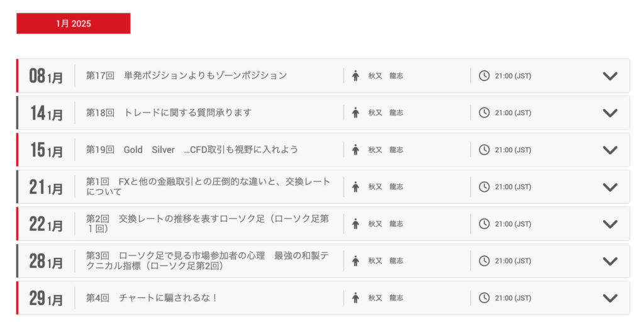This screenshot has height=322, width=644.
Task: Select the red 1月 2025 month tab
Action: click(x=74, y=24)
